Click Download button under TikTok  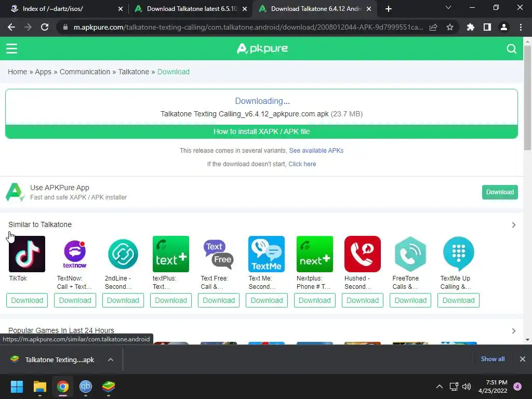pyautogui.click(x=27, y=300)
